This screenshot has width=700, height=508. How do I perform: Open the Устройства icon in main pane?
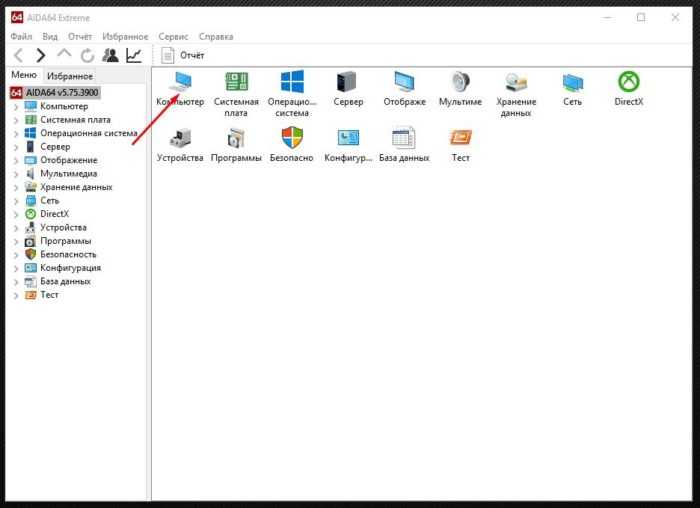[x=180, y=138]
